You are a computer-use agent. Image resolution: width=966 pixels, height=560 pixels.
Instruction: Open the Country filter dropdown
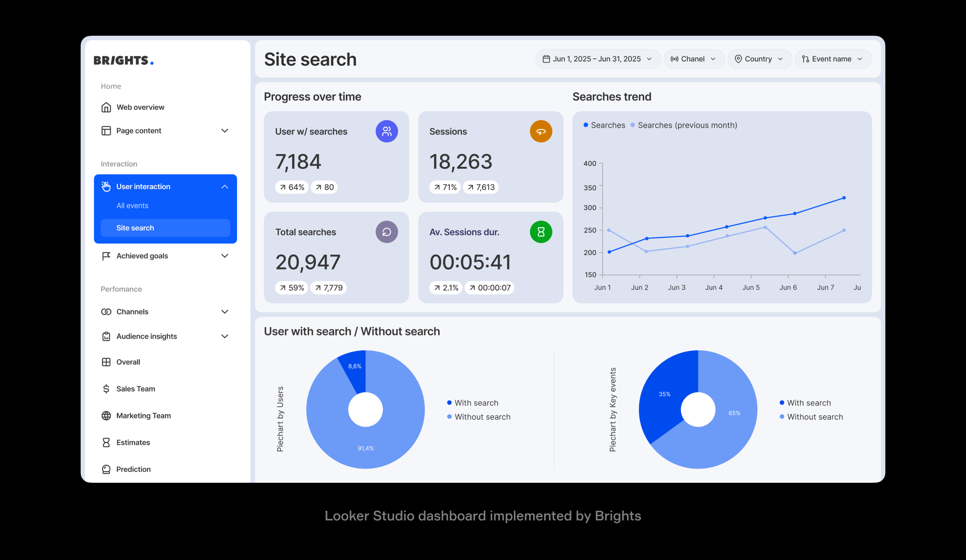pyautogui.click(x=759, y=59)
